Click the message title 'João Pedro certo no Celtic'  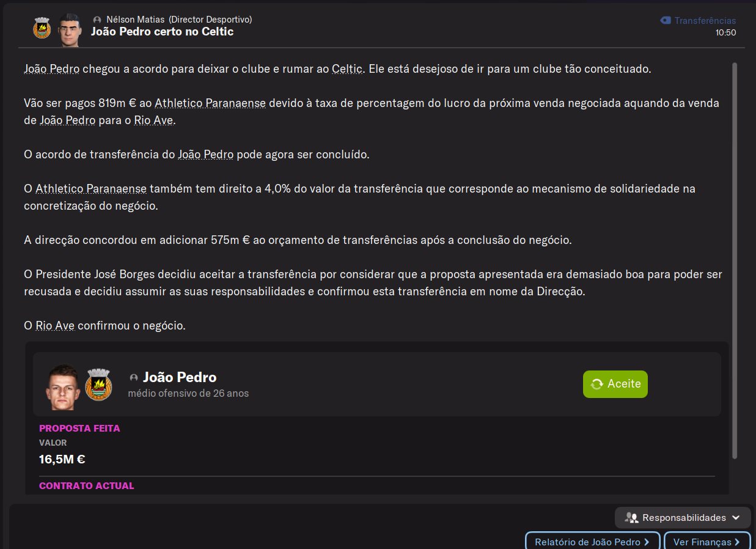(162, 32)
